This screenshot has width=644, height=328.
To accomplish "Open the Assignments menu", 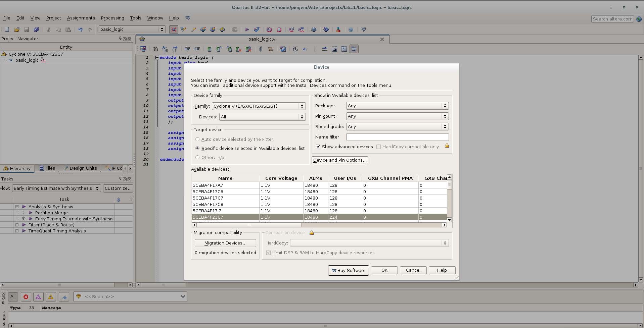I will pos(81,18).
